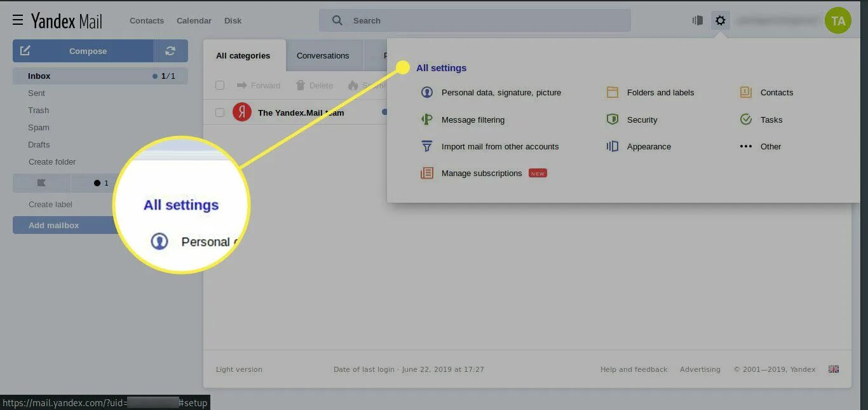The image size is (868, 410).
Task: Click the settings gear icon
Action: point(720,20)
